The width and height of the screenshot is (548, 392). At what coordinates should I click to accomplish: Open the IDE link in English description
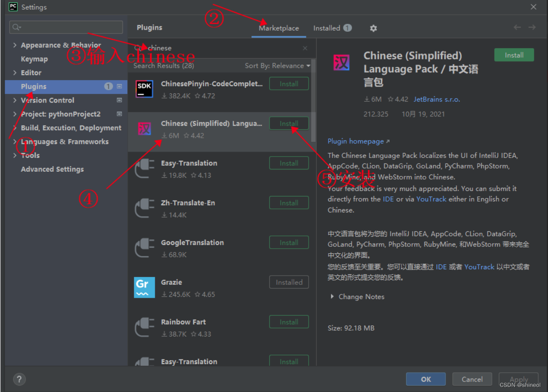click(388, 199)
